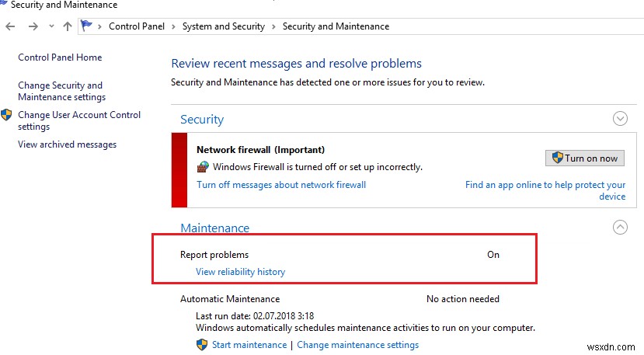Click the UAC shield icon in sidebar
Screen dimensions: 644x355
(6, 115)
